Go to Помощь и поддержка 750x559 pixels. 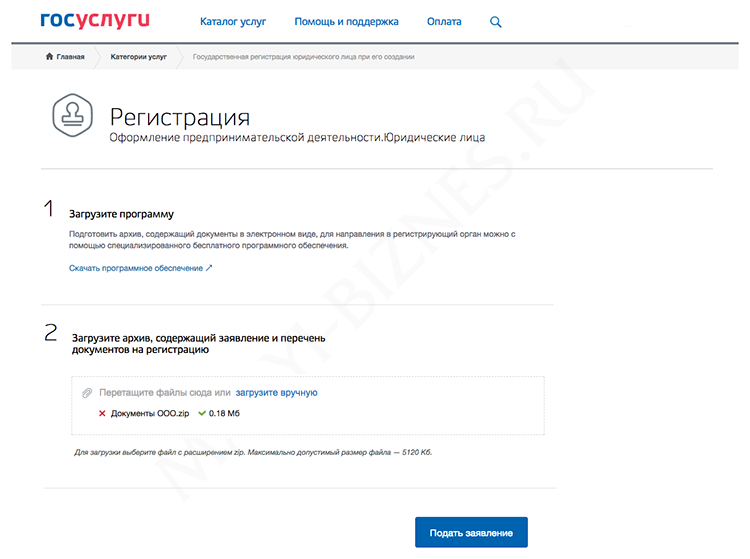click(346, 21)
